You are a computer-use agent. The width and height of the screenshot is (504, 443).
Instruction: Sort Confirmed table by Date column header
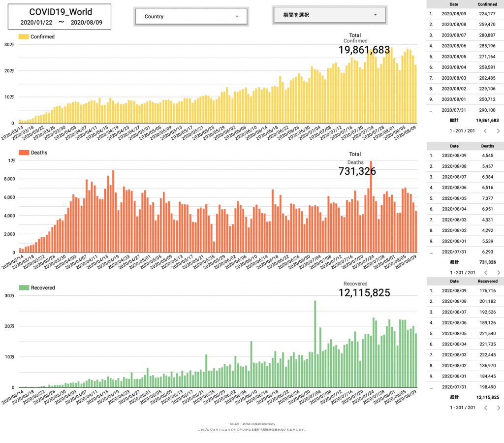click(454, 4)
